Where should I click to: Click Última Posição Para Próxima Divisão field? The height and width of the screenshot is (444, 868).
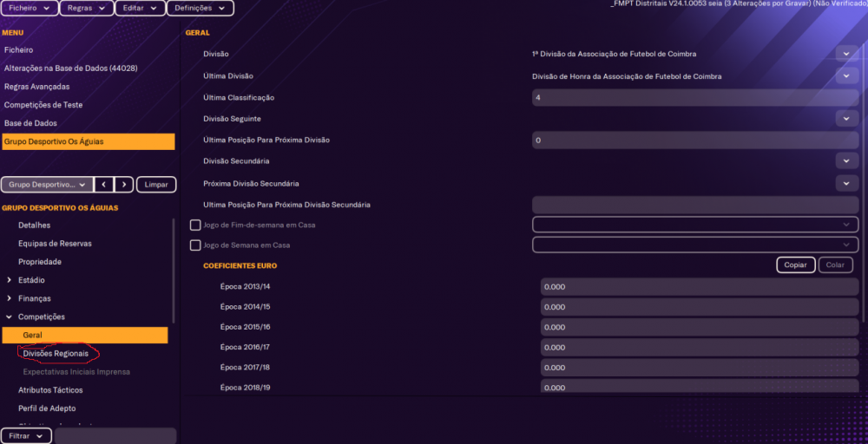[695, 140]
